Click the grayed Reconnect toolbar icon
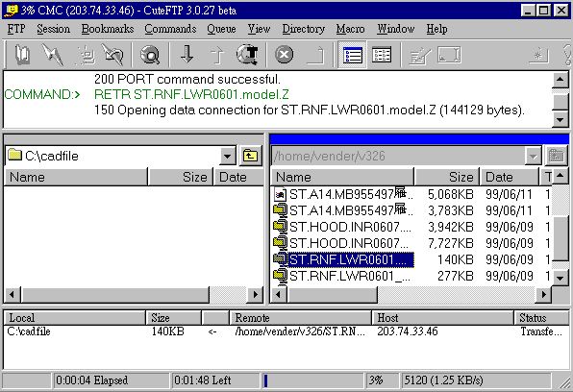Viewport: 573px width, 392px height. (x=86, y=55)
